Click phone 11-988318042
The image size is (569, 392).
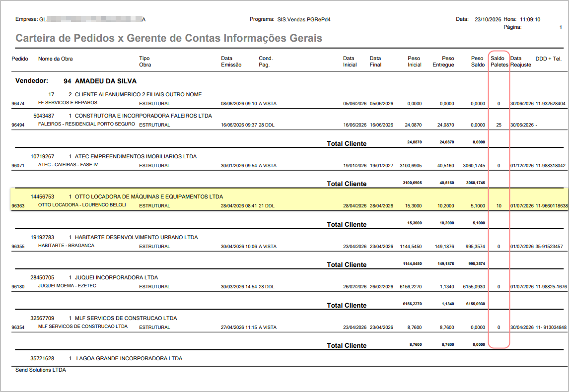click(x=551, y=166)
